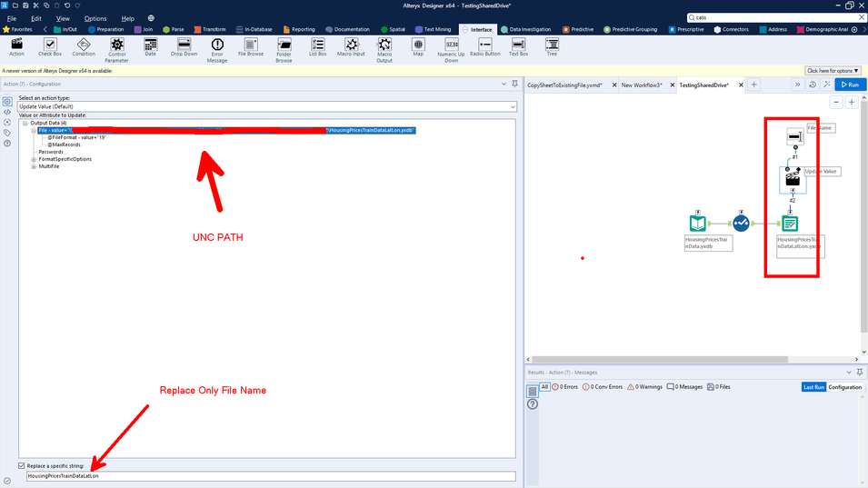Zoom in the canvas with plus
The height and width of the screenshot is (488, 868).
click(x=852, y=103)
